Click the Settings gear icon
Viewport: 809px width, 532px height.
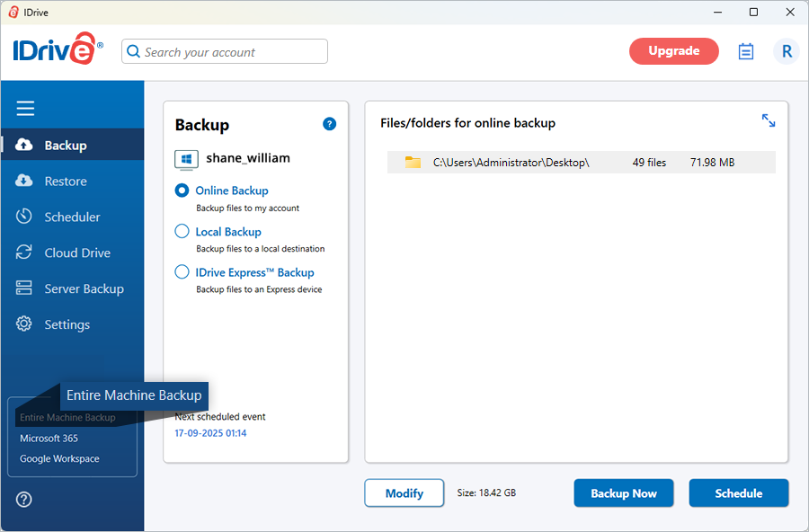pos(23,324)
